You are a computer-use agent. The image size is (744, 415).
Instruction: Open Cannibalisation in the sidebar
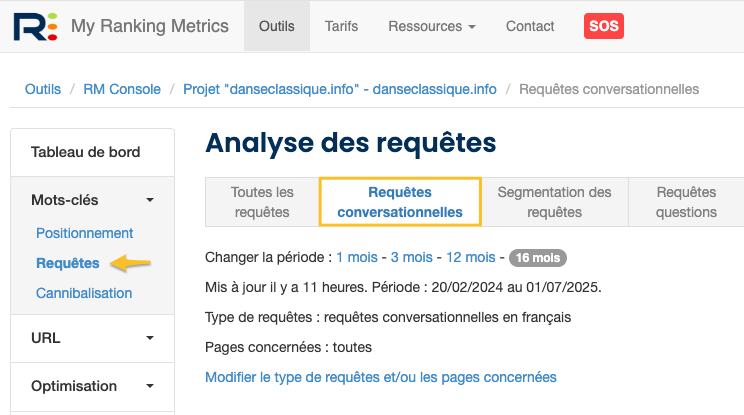coord(84,293)
